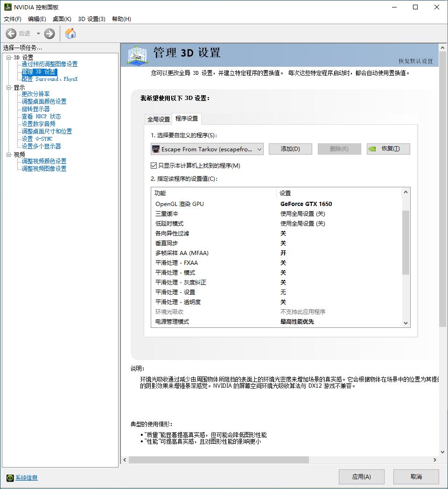Open the 桌面(K) menu
Viewport: 448px width, 489px height.
(62, 19)
